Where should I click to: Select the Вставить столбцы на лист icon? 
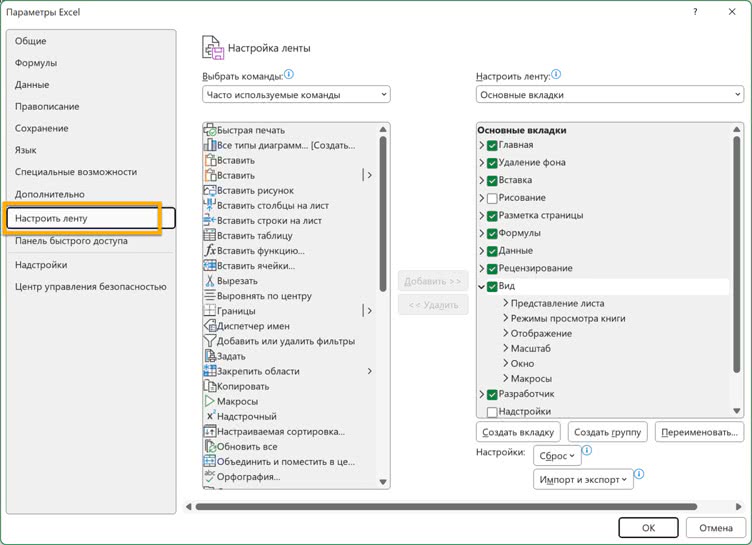click(x=210, y=205)
